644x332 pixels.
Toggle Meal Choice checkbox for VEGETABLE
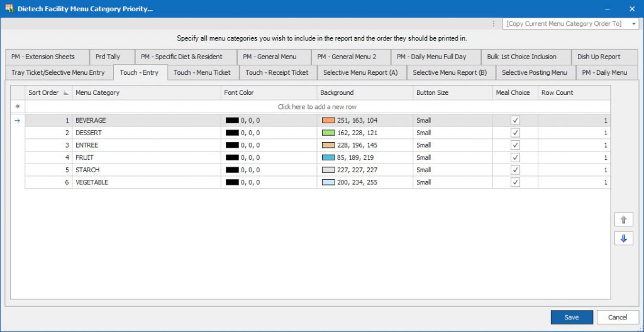[515, 182]
